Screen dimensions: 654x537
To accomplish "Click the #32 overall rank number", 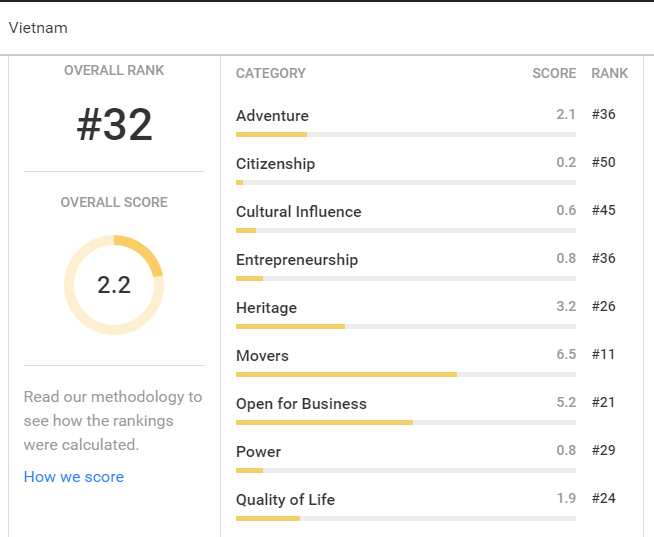I will tap(114, 125).
